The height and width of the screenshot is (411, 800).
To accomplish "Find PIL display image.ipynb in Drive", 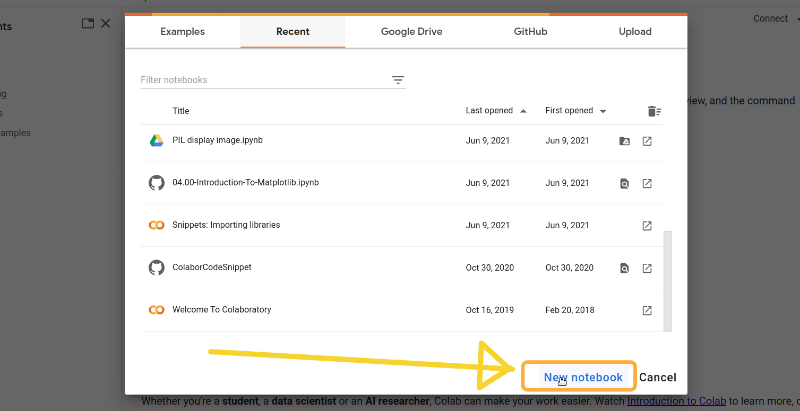I will pos(624,141).
